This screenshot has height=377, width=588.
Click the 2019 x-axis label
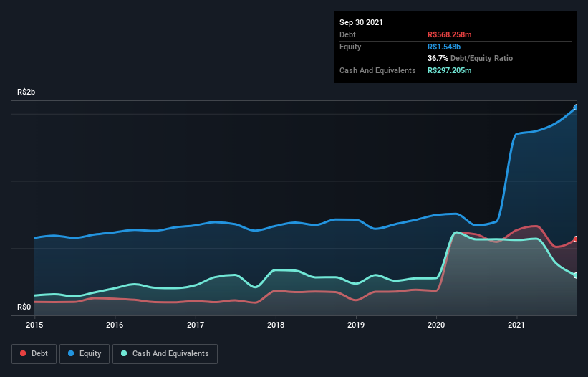coord(356,325)
